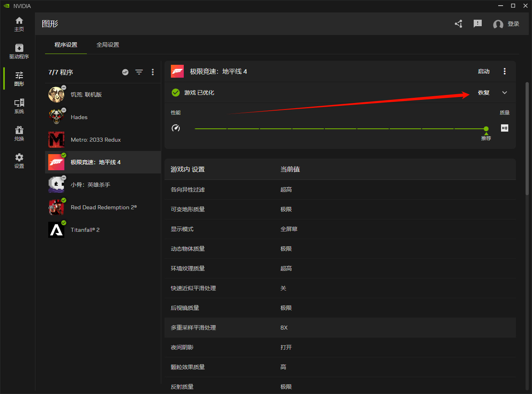Click the Metro 2033 game icon
Image resolution: width=532 pixels, height=394 pixels.
56,140
